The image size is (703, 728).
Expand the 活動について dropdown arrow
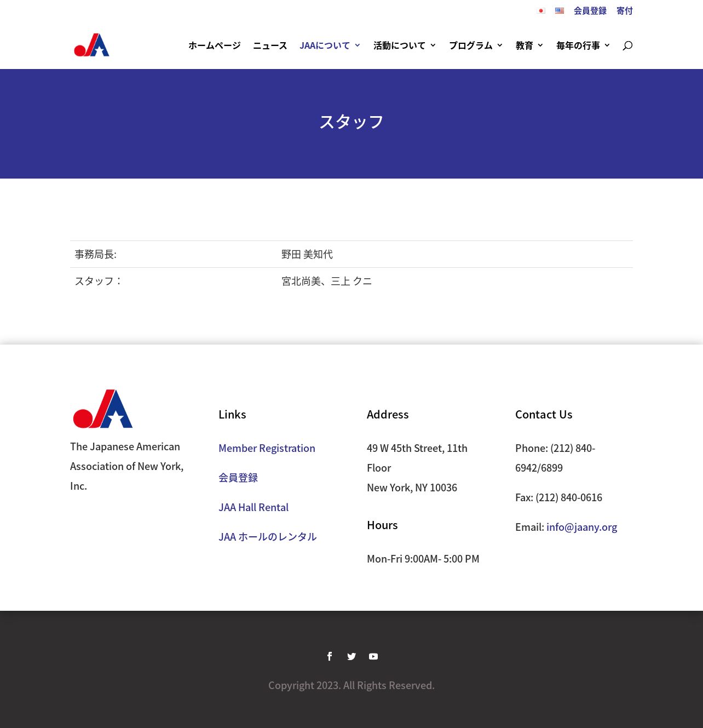[x=433, y=45]
